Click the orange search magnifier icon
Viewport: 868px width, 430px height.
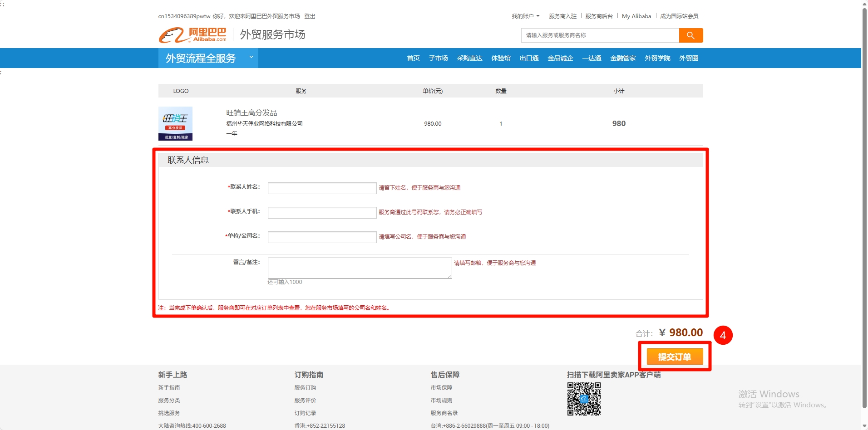[690, 35]
